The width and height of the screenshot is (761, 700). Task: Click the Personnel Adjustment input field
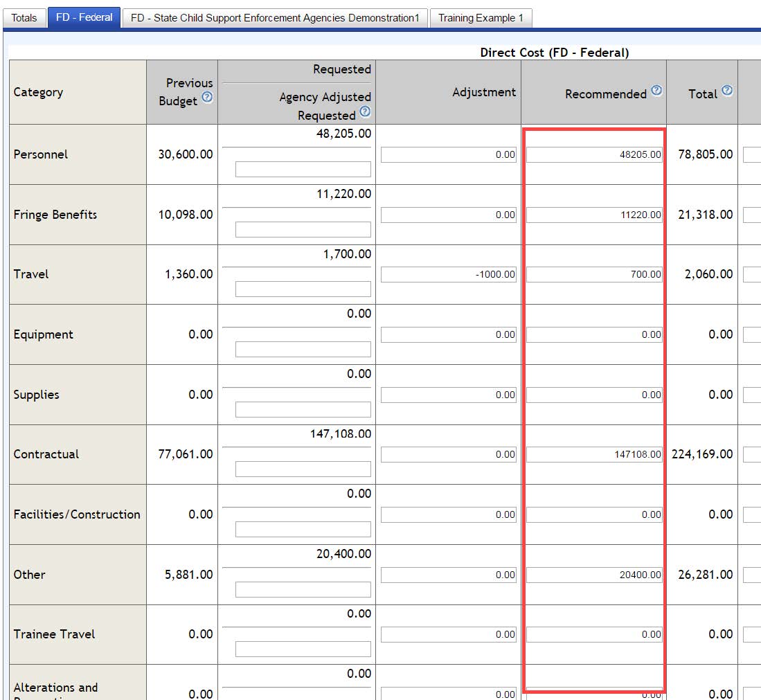[x=449, y=155]
